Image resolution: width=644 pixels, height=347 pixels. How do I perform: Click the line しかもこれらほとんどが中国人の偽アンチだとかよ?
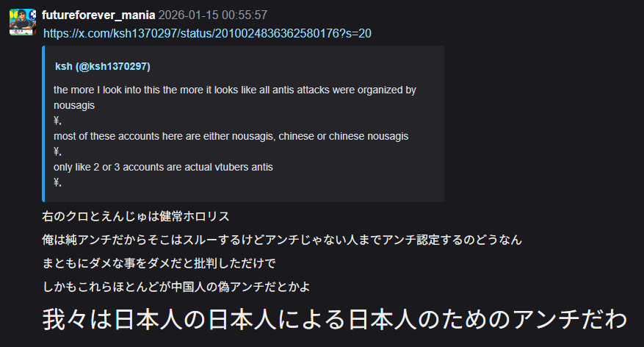tap(176, 287)
